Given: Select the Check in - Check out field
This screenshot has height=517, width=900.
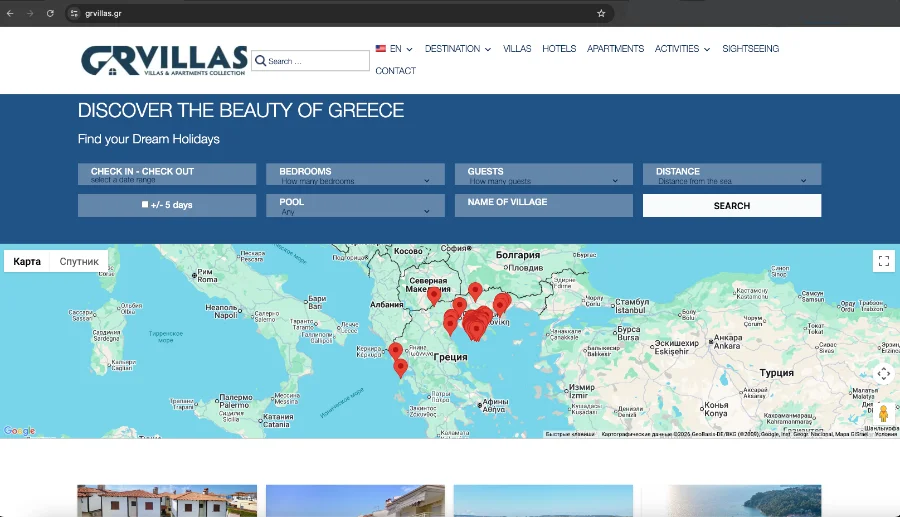Looking at the screenshot, I should pyautogui.click(x=167, y=175).
